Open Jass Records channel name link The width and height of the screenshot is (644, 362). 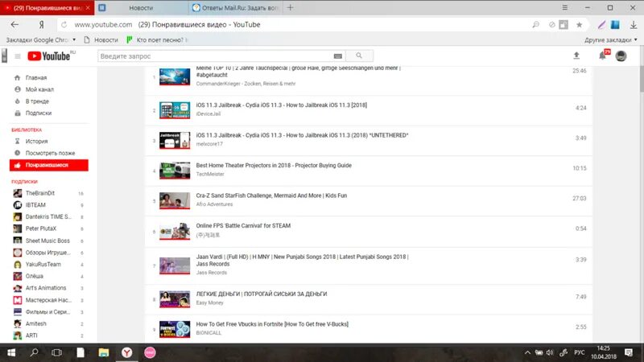pyautogui.click(x=211, y=273)
